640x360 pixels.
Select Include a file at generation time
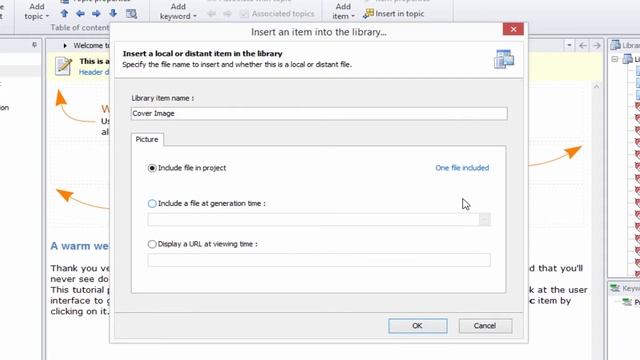152,203
